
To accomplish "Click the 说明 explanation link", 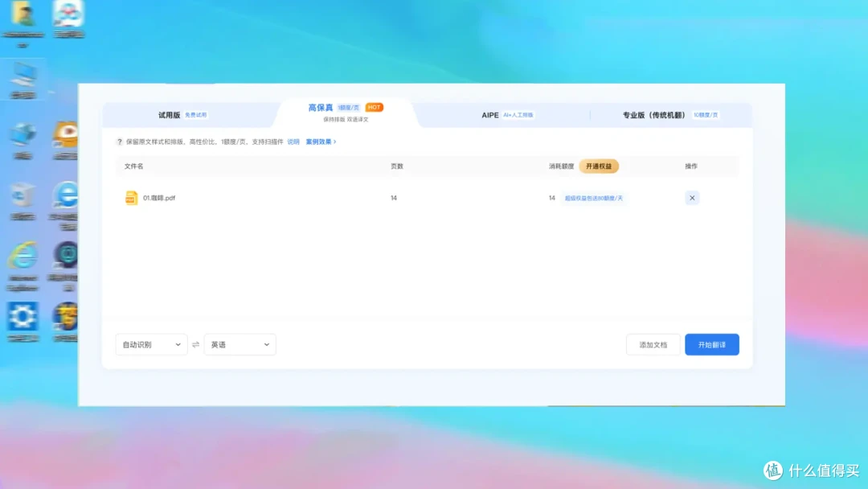I will click(x=293, y=142).
